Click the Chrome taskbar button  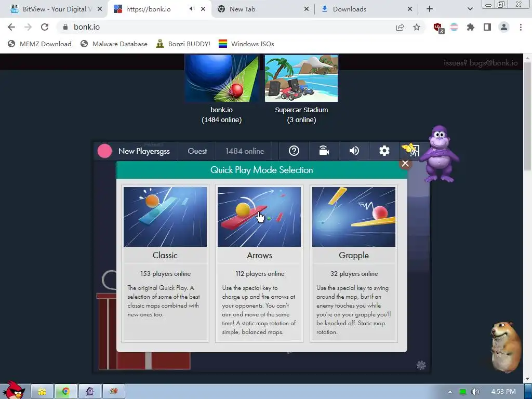[66, 392]
